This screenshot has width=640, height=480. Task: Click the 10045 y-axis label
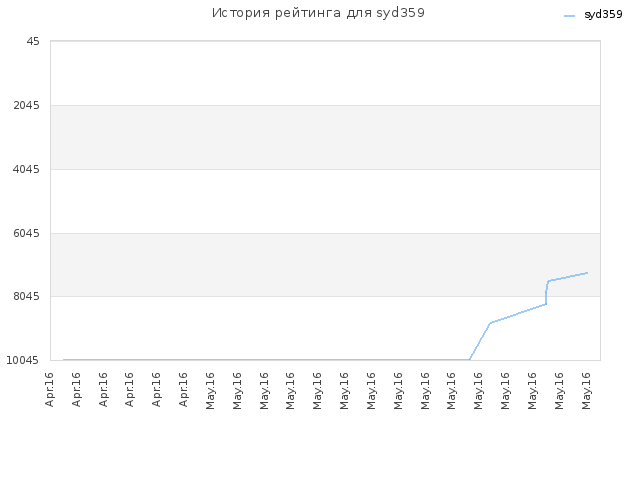tap(23, 360)
